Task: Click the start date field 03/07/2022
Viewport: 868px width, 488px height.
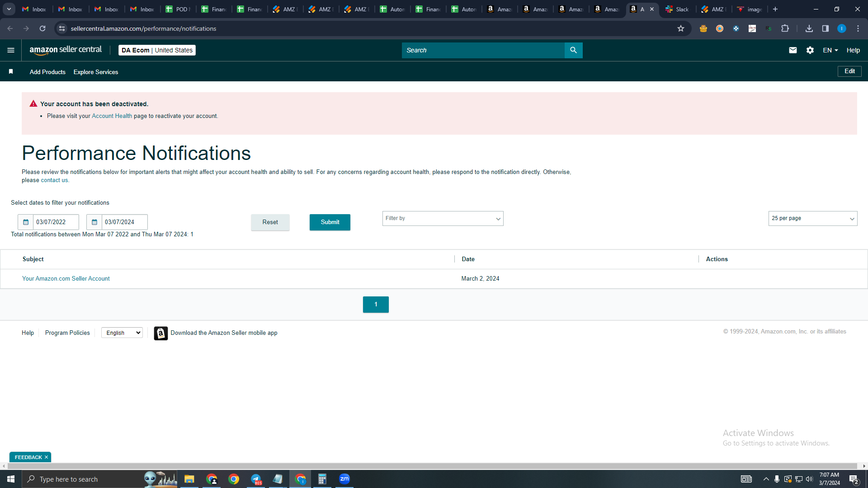Action: click(x=56, y=222)
